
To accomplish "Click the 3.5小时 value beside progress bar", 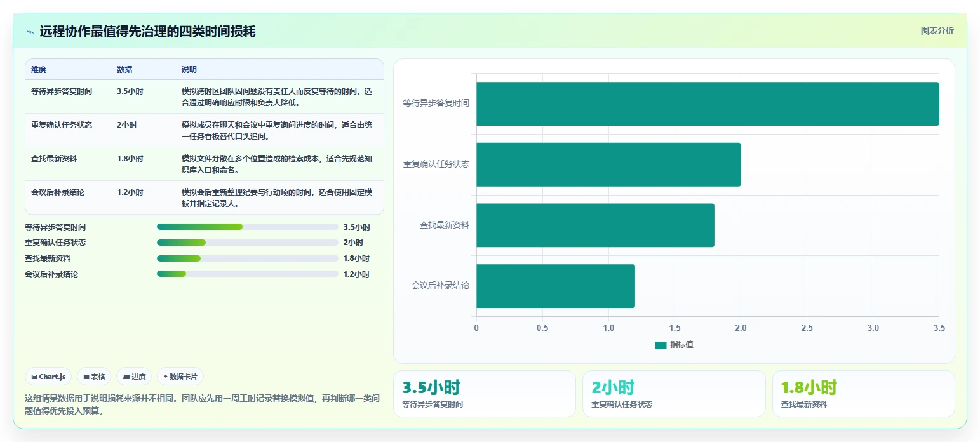I will [356, 227].
